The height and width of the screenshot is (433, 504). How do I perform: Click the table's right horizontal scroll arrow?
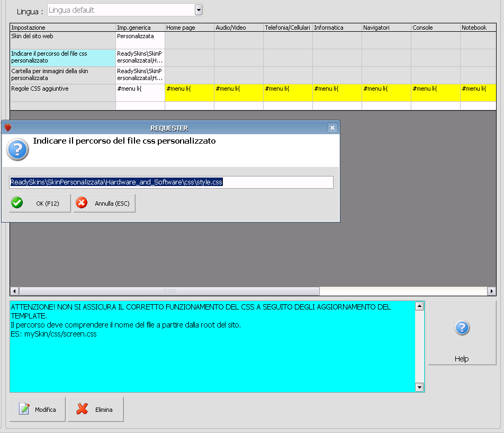[491, 291]
